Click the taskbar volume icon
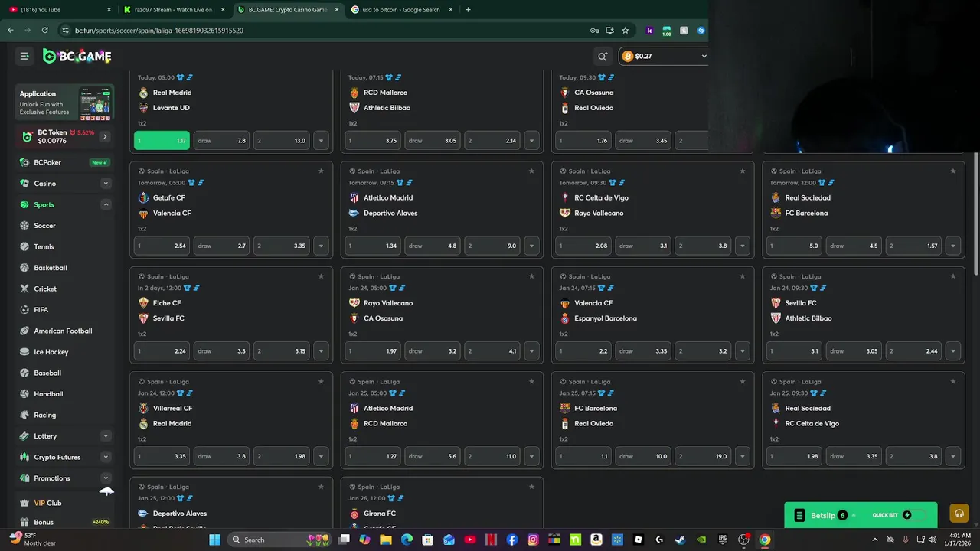The height and width of the screenshot is (551, 980). [932, 540]
